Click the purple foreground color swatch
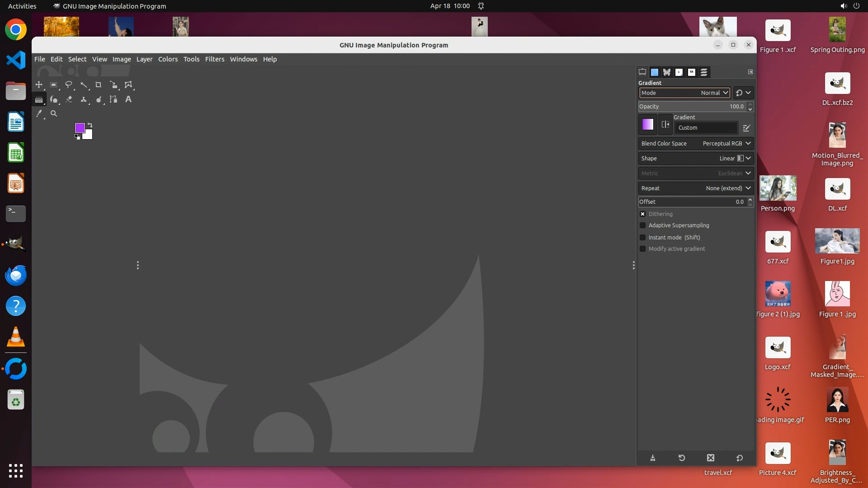868x488 pixels. [x=79, y=127]
